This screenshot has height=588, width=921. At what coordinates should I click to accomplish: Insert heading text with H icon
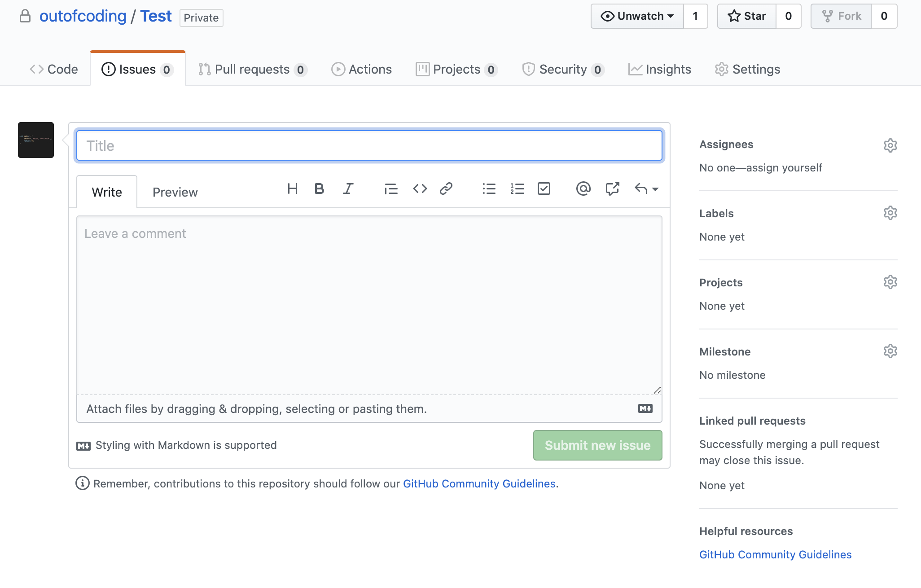[293, 189]
